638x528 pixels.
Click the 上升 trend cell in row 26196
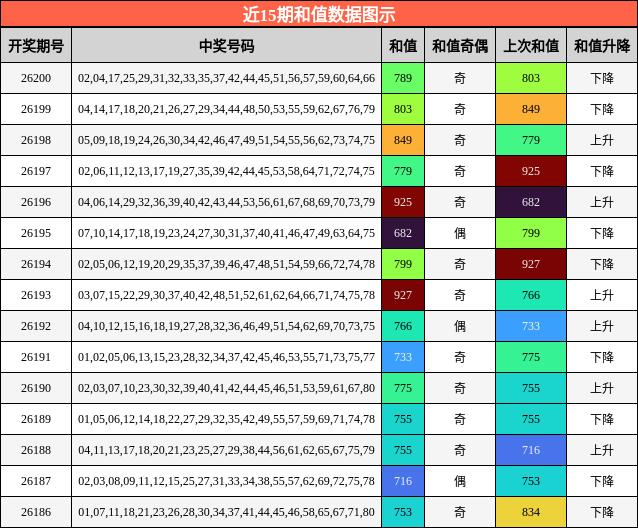tap(602, 202)
